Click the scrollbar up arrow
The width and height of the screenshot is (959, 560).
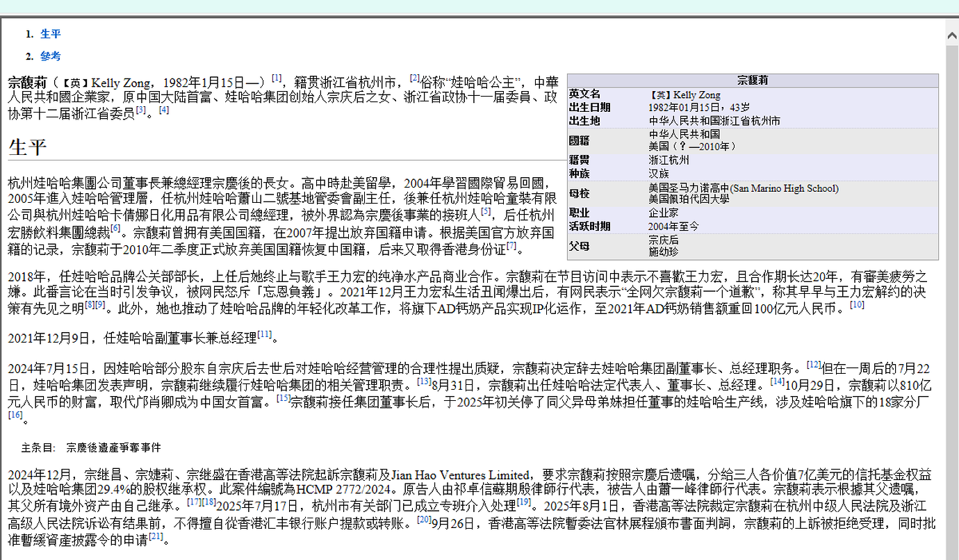[x=951, y=34]
